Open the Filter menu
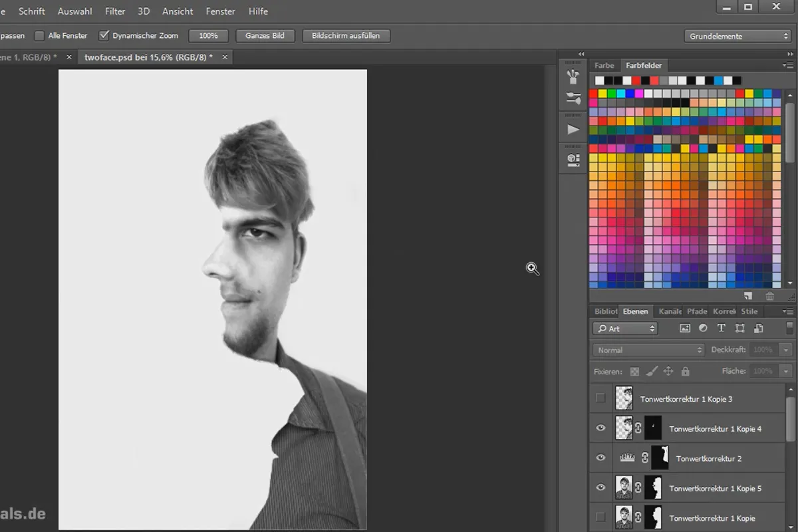This screenshot has width=798, height=532. tap(115, 11)
